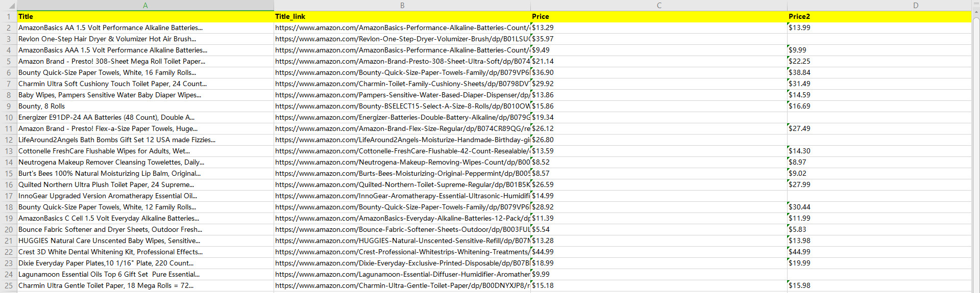Select HUGGIES Natural Care wipes cell

tap(145, 241)
